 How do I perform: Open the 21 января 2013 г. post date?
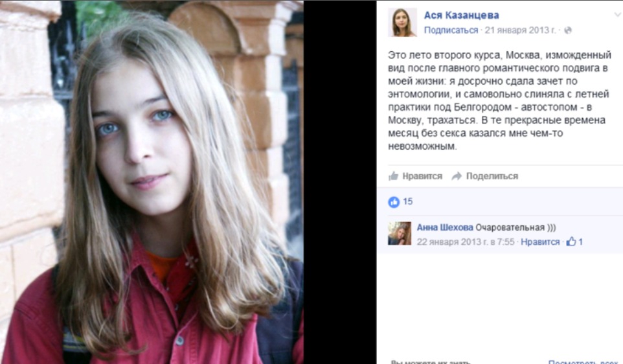pyautogui.click(x=520, y=30)
